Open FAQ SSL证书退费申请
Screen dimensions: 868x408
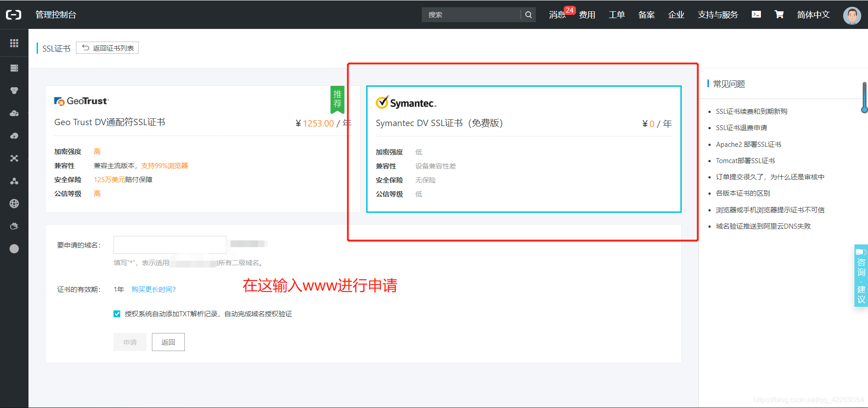click(741, 128)
